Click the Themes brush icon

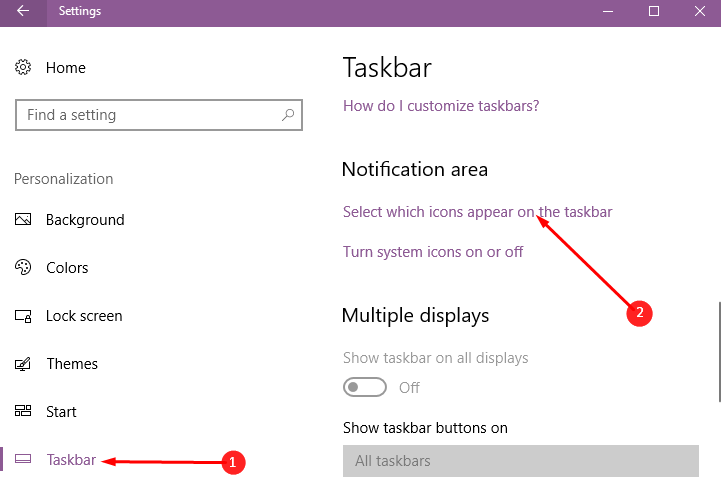(x=23, y=364)
